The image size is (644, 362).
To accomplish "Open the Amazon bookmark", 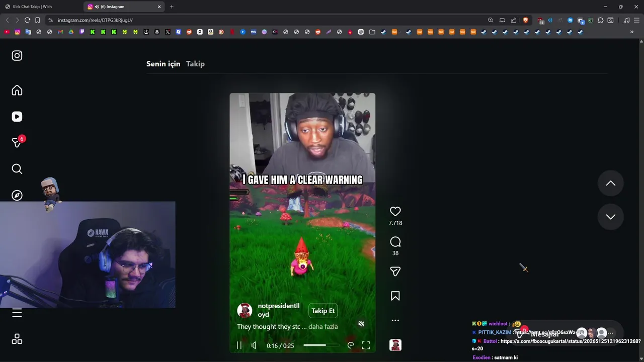I will click(x=210, y=32).
